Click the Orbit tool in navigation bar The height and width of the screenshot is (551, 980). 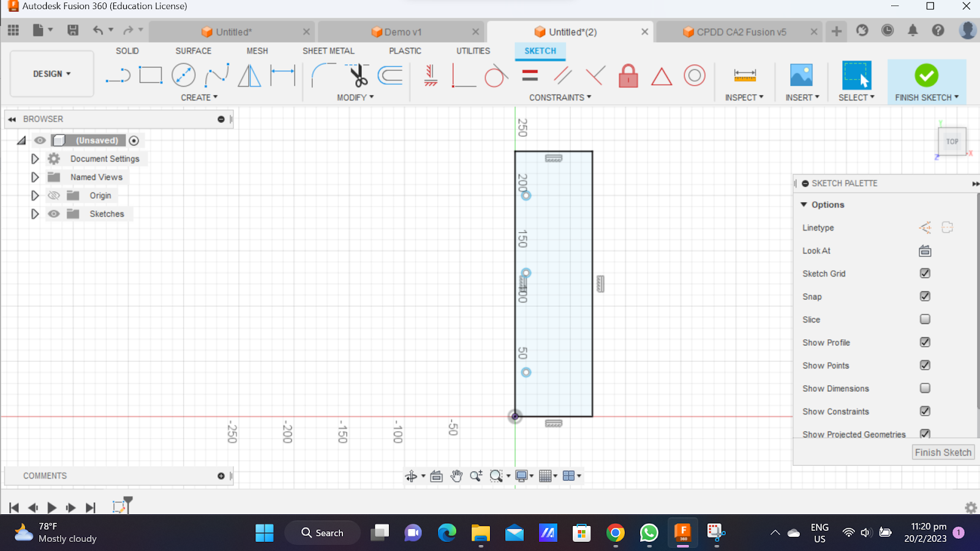coord(411,476)
